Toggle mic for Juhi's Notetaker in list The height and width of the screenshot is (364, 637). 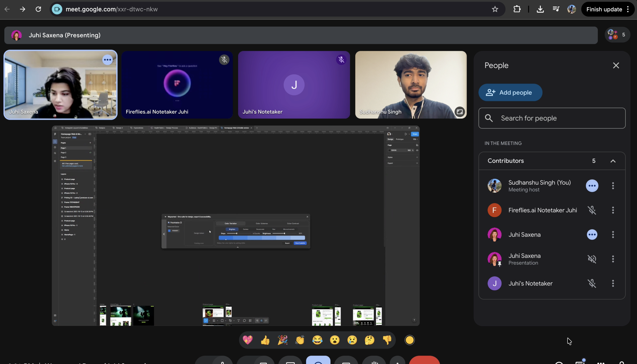(x=592, y=283)
